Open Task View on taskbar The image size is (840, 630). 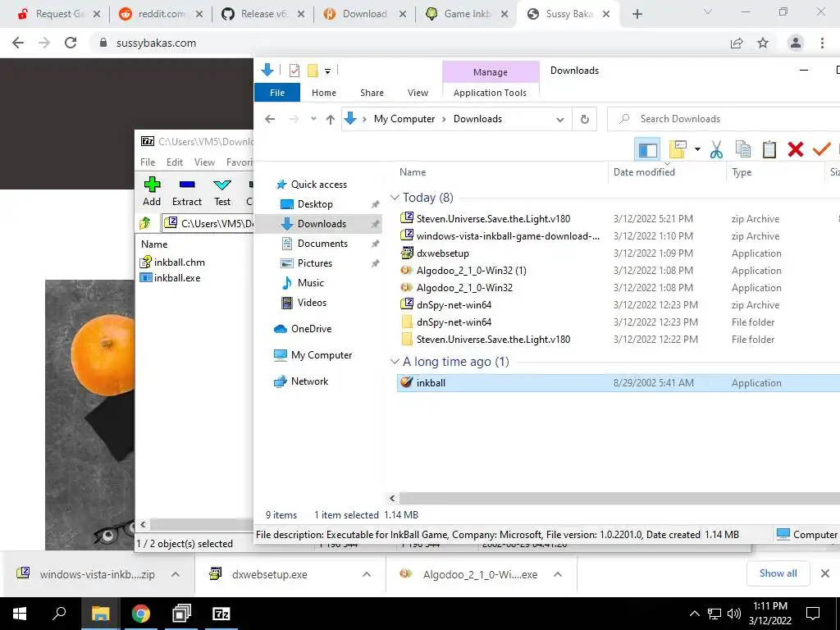click(181, 614)
